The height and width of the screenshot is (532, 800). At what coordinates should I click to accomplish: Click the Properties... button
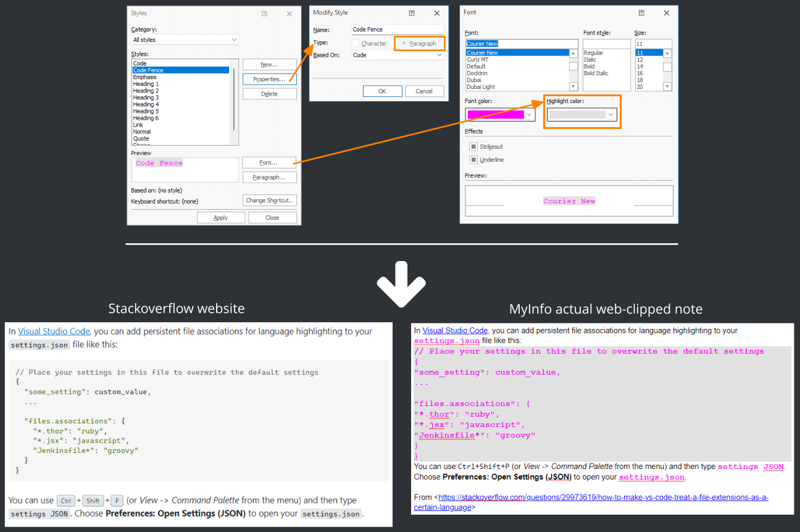coord(269,79)
